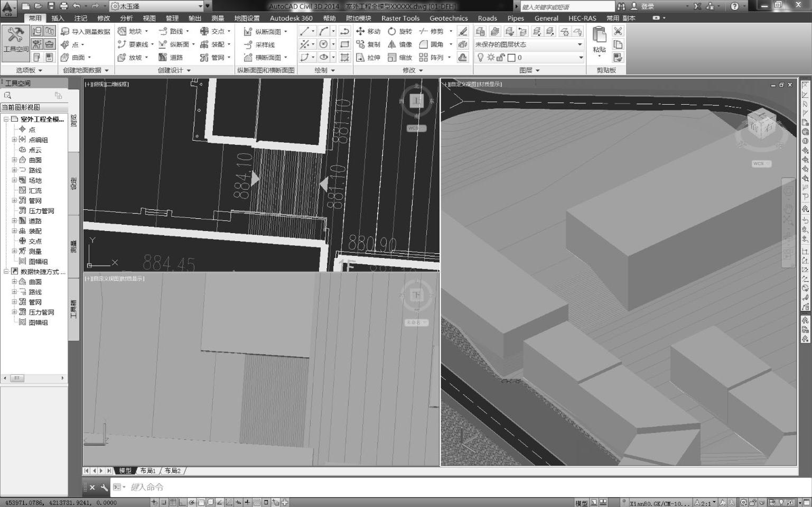Click the hatch drawing tool icon
Screen dimensions: 812x507
[x=345, y=57]
